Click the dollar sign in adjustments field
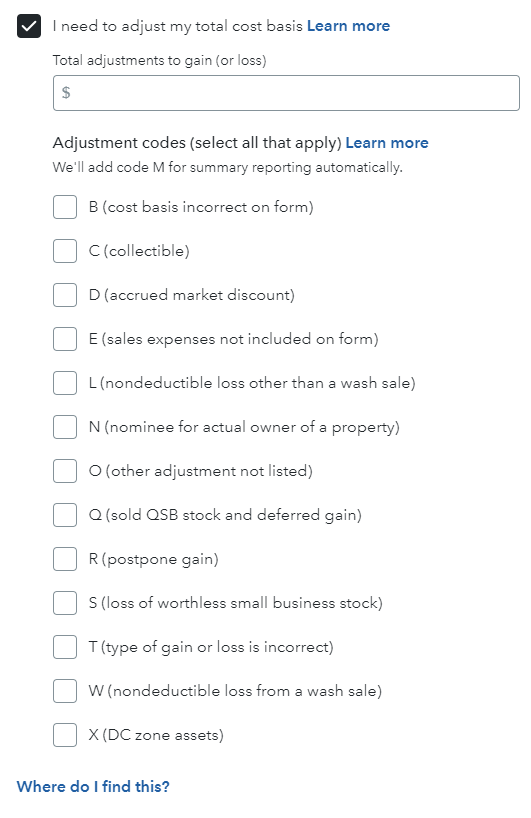The image size is (531, 818). [x=66, y=93]
